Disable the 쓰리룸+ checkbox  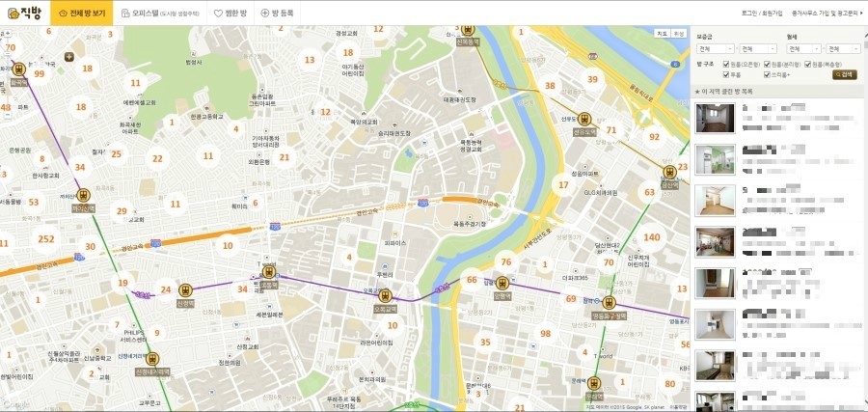[768, 74]
